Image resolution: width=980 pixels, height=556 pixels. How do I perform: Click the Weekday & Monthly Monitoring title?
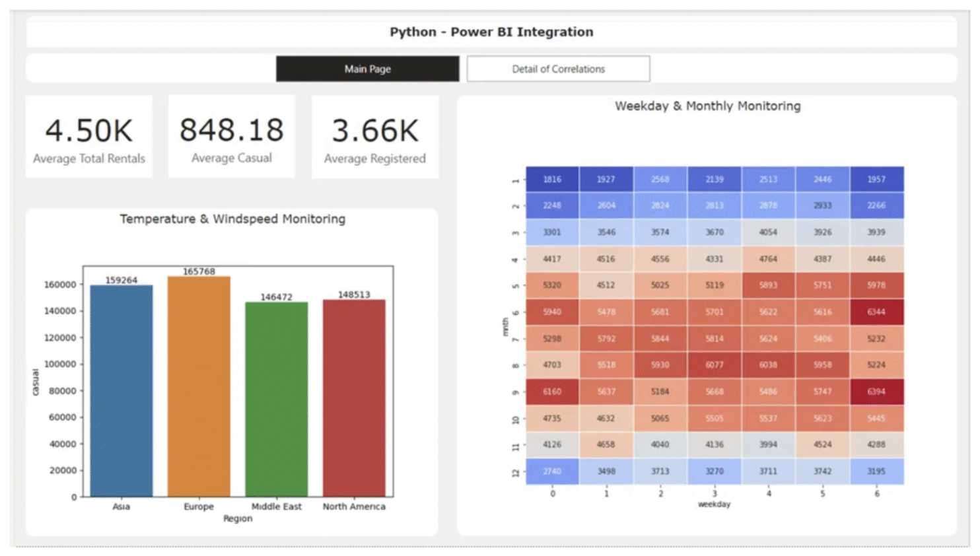point(707,106)
